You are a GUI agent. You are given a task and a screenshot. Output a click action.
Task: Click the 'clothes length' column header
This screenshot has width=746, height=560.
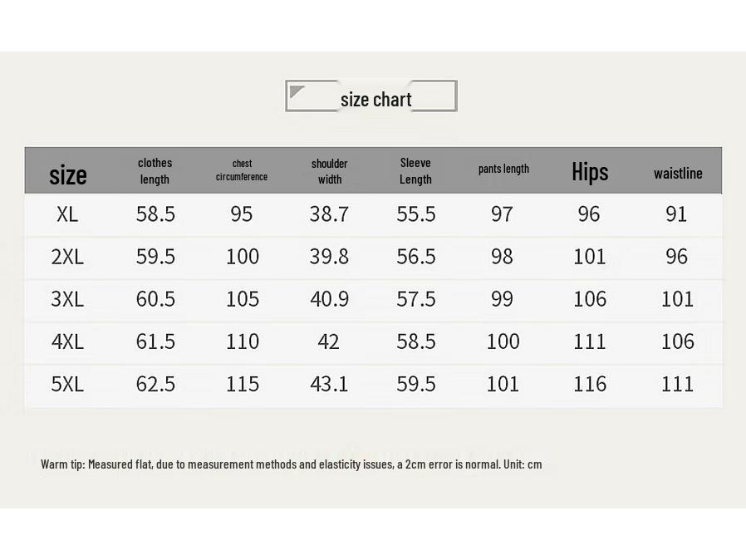[155, 171]
